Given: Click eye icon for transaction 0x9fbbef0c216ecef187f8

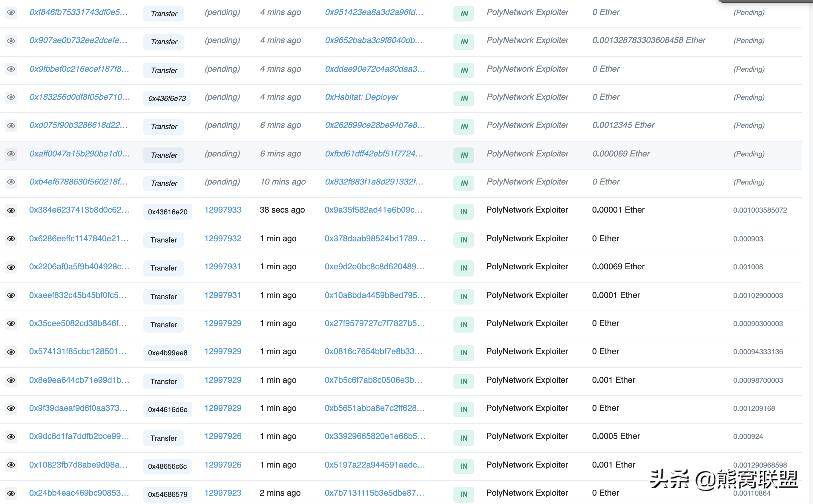Looking at the screenshot, I should pos(11,69).
